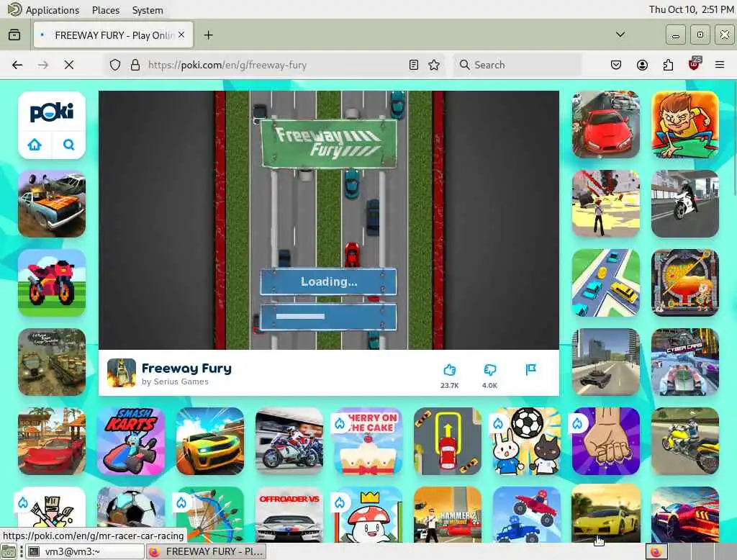737x560 pixels.
Task: Open the tank on highway game thumbnail
Action: coord(606,361)
